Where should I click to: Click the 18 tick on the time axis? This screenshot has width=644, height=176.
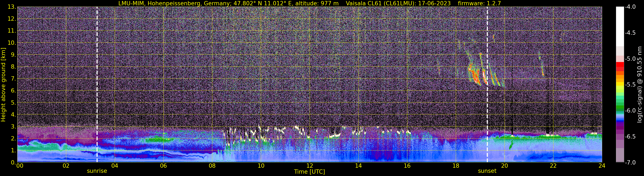pos(456,166)
